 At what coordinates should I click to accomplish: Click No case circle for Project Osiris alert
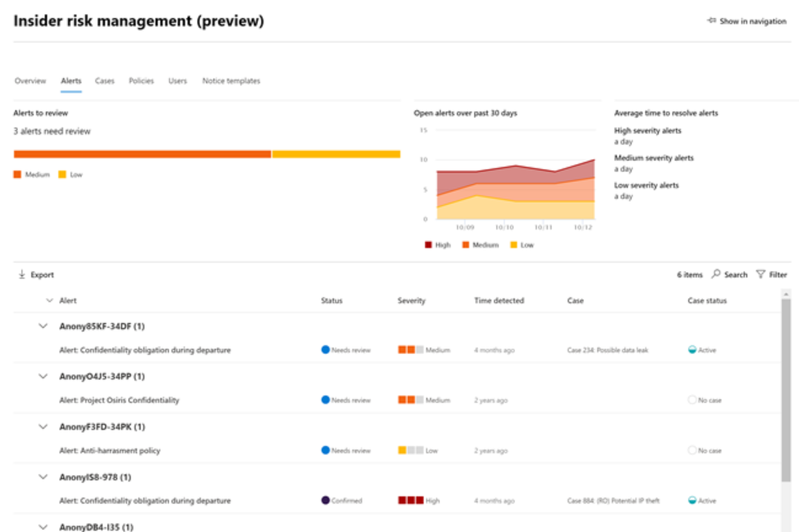click(692, 400)
